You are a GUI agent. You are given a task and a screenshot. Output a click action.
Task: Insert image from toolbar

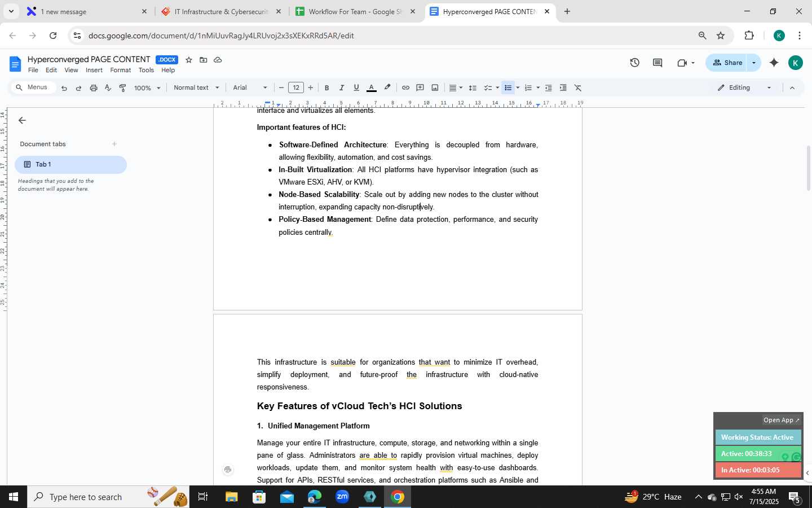coord(435,88)
